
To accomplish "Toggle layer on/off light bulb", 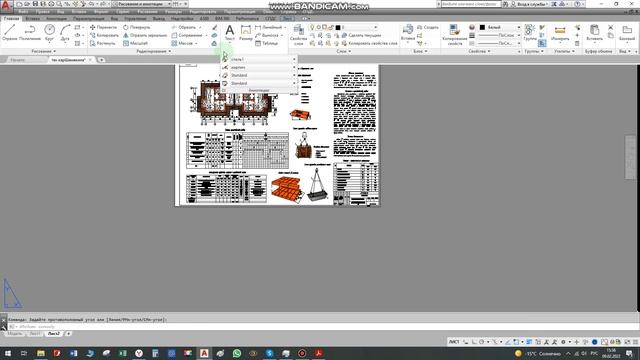I will (312, 27).
